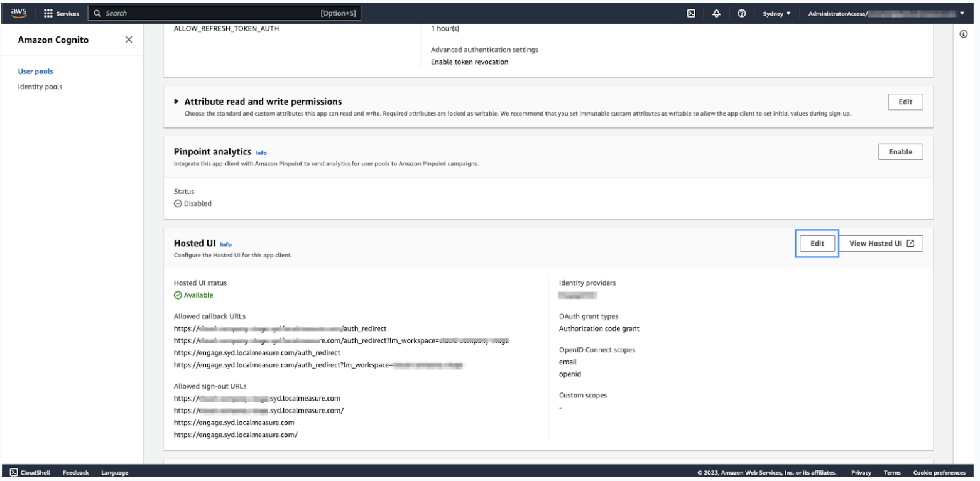Click the OpenID Connect scopes label
This screenshot has height=481, width=980.
[597, 350]
